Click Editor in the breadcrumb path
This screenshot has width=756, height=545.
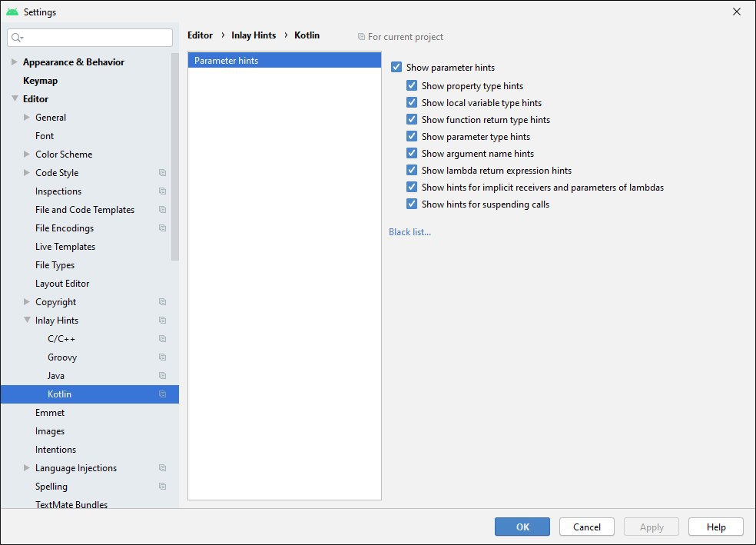coord(200,35)
